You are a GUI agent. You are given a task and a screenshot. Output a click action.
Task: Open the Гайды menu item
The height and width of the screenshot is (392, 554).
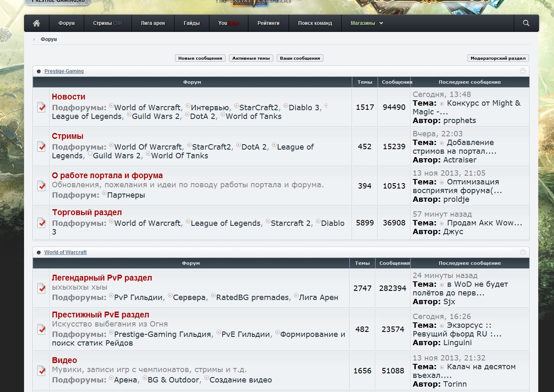tap(192, 23)
